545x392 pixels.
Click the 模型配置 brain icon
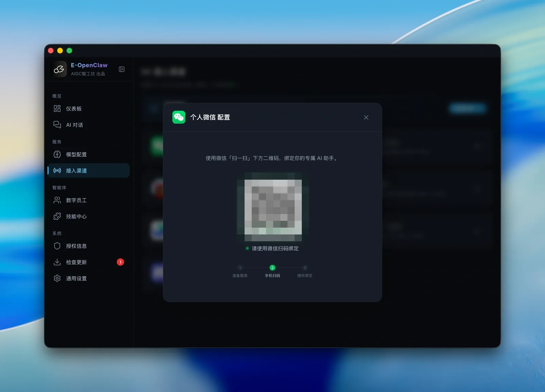click(57, 154)
